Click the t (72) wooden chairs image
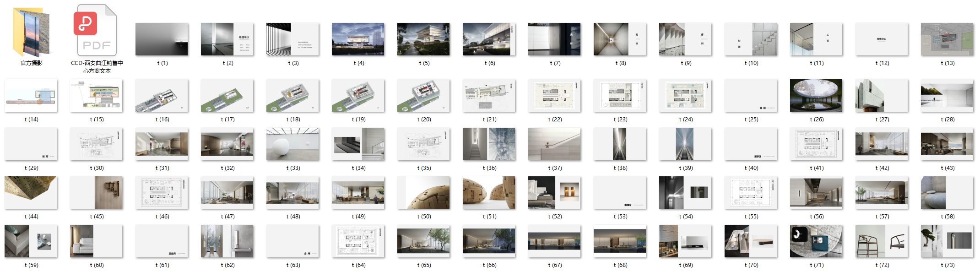This screenshot has height=272, width=980. pos(882,241)
